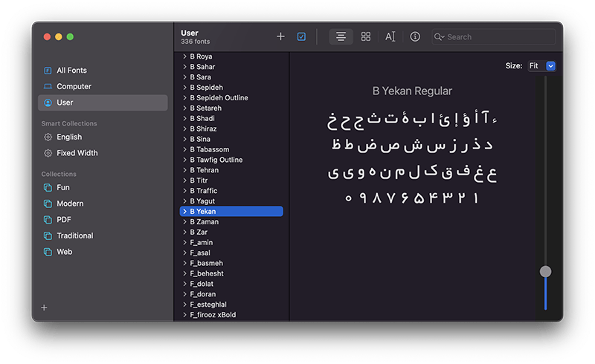Click the green full-screen window button
The image size is (595, 364).
click(70, 37)
